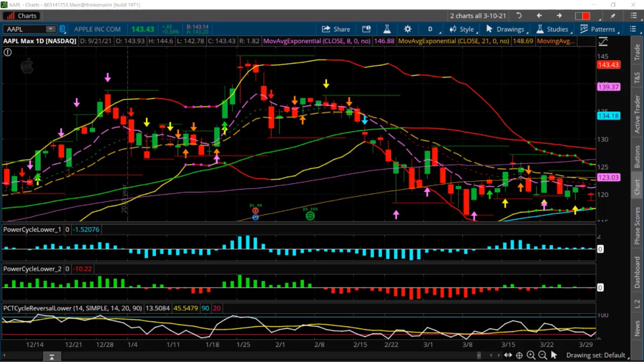Screen dimensions: 644x362
Task: Click the 143.43 last price in header
Action: (x=143, y=29)
